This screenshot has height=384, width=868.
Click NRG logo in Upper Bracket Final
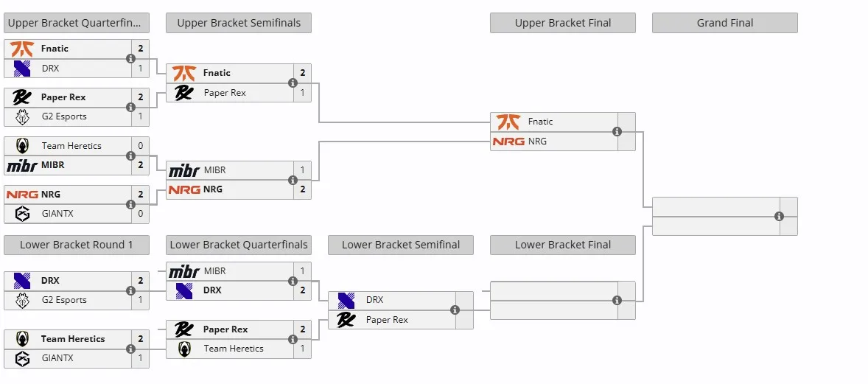tap(508, 142)
